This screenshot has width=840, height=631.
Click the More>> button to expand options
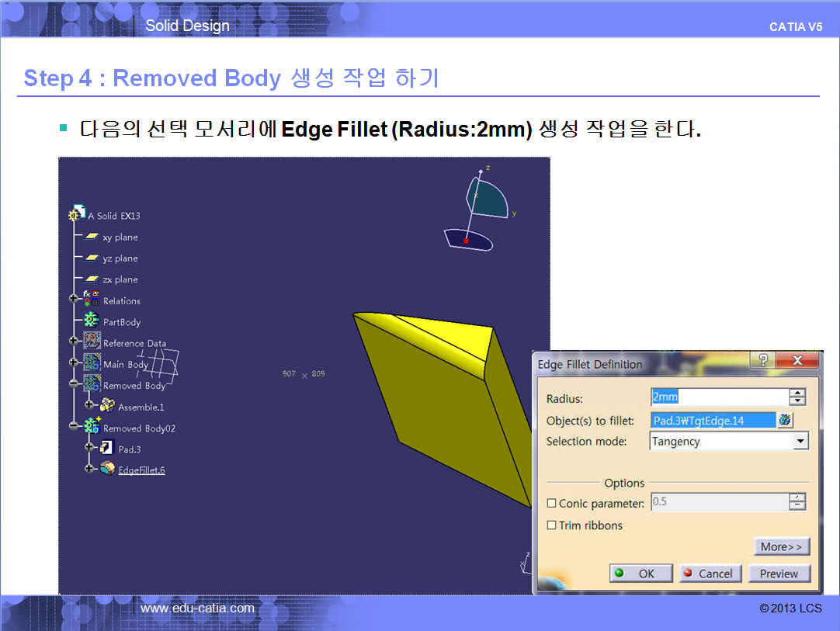(x=781, y=546)
